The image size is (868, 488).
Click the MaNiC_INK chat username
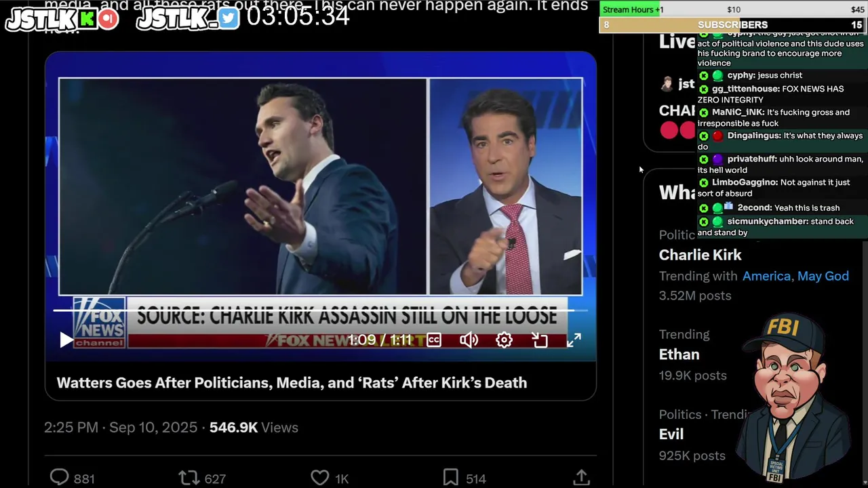coord(738,113)
